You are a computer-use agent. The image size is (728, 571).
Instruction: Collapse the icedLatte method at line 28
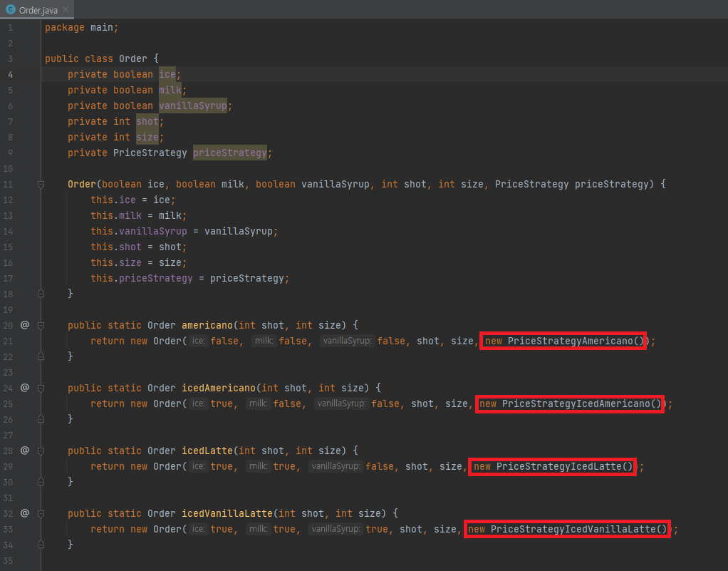click(41, 451)
